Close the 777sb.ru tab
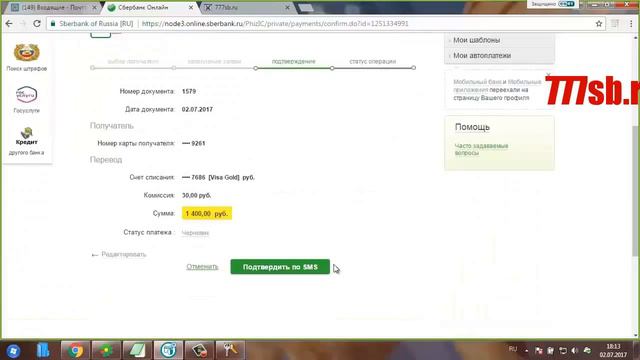The image size is (640, 360). [287, 8]
